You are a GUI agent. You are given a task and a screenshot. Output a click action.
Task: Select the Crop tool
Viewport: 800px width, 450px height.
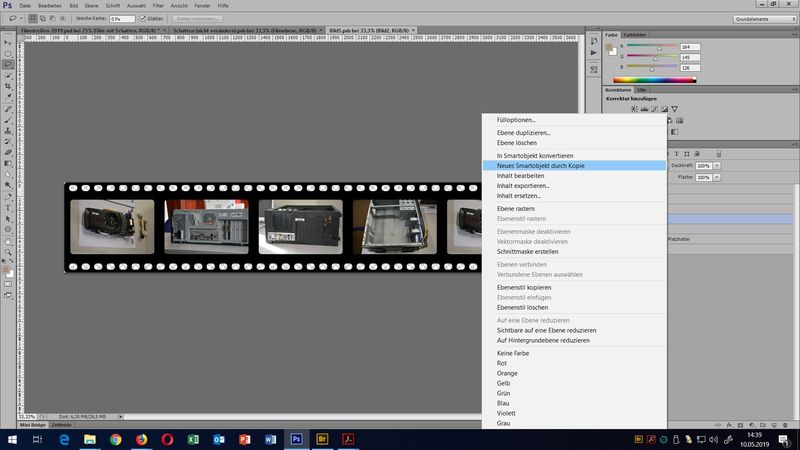click(x=8, y=86)
